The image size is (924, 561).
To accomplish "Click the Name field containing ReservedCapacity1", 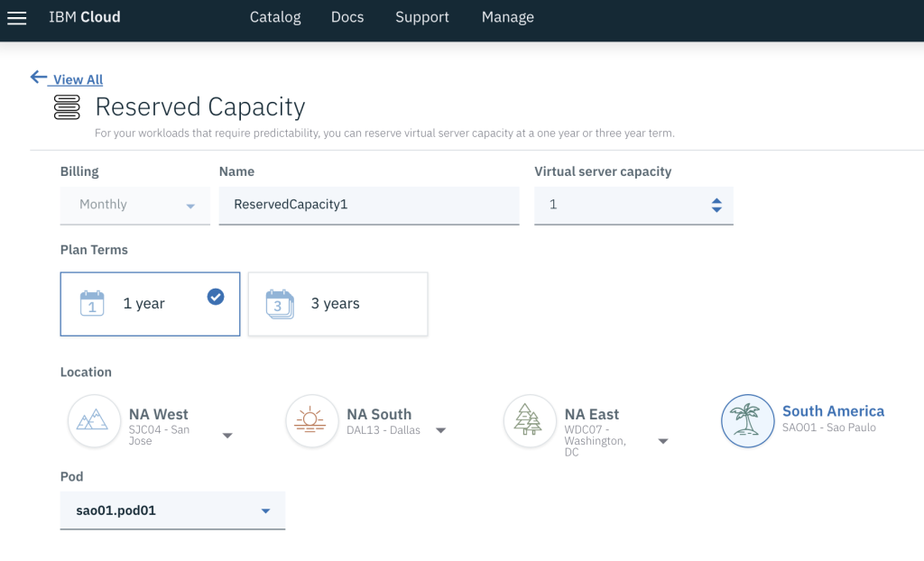I will pos(369,205).
